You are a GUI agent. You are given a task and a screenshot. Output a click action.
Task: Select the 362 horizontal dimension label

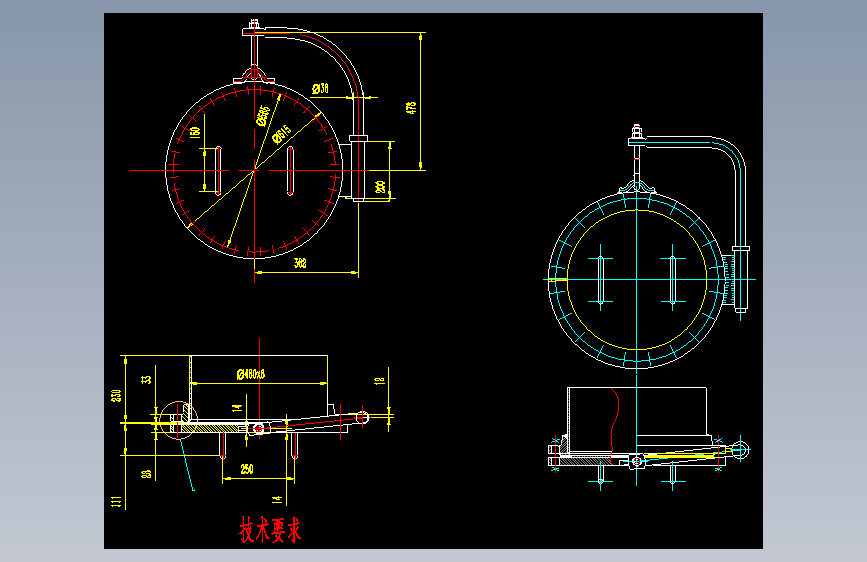click(x=300, y=263)
